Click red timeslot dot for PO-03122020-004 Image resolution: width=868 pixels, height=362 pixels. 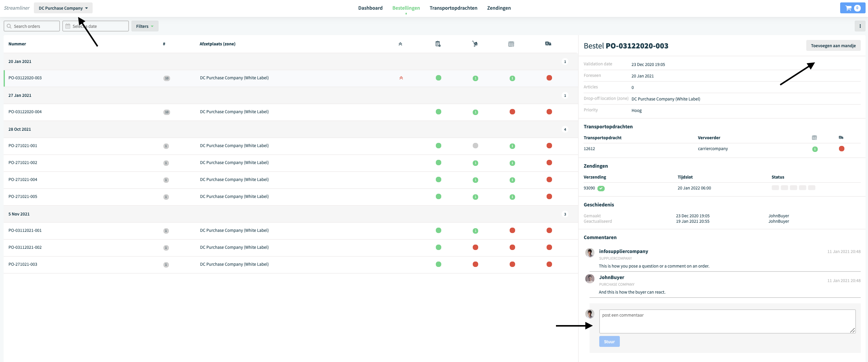click(x=512, y=112)
